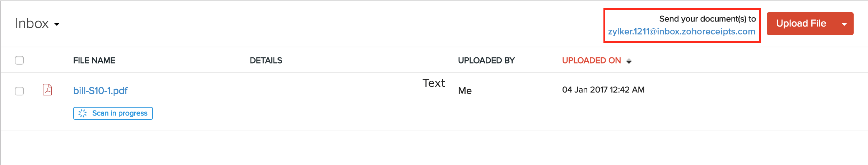Image resolution: width=868 pixels, height=165 pixels.
Task: Click the Inbox folder title
Action: point(32,24)
